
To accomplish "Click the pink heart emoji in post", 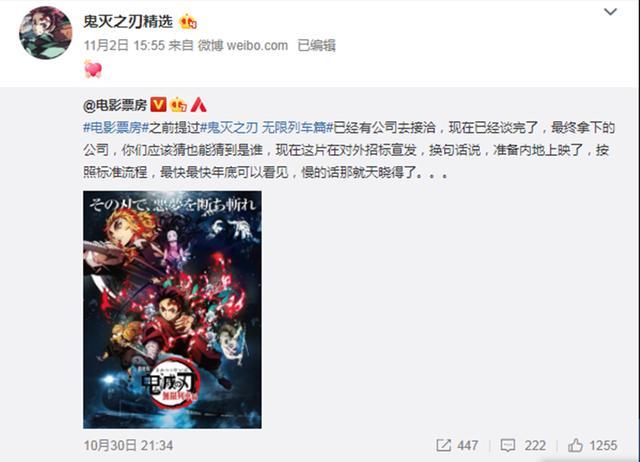I will [93, 69].
